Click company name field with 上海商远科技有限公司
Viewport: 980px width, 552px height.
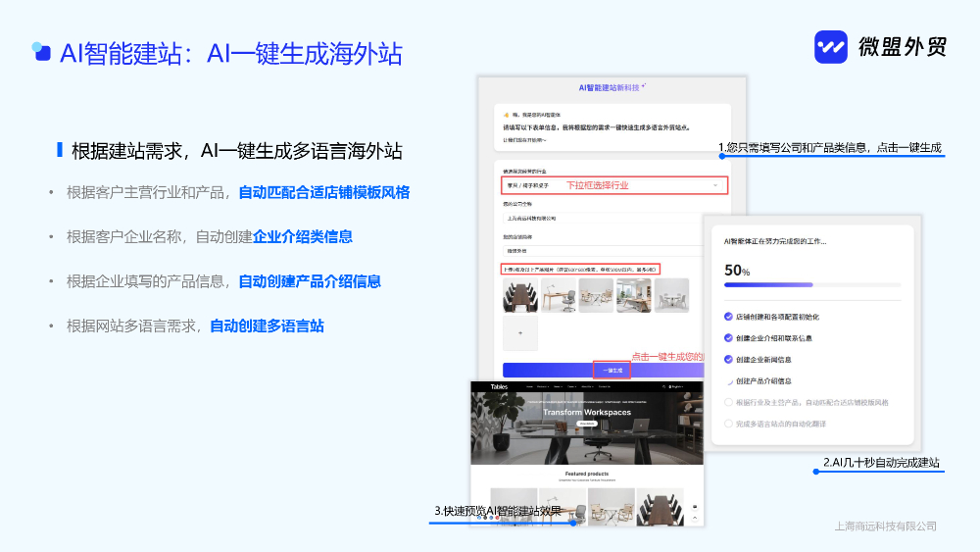pyautogui.click(x=603, y=219)
